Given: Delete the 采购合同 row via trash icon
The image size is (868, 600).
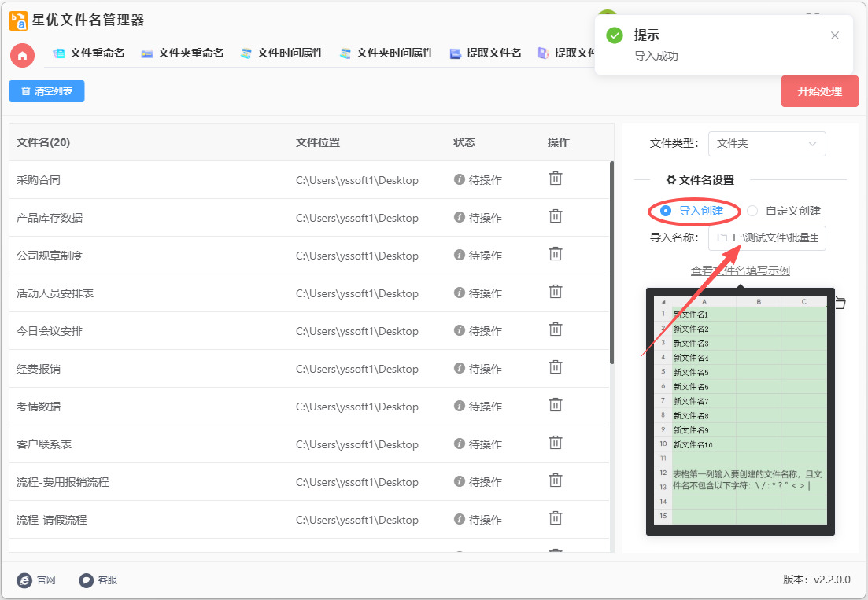Looking at the screenshot, I should (x=556, y=178).
